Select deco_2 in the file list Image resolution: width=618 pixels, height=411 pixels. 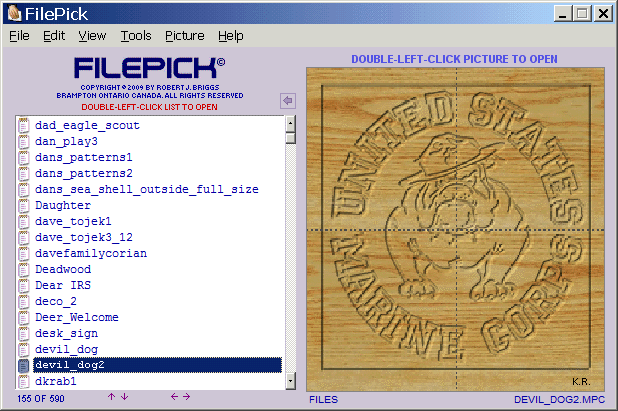(x=56, y=301)
